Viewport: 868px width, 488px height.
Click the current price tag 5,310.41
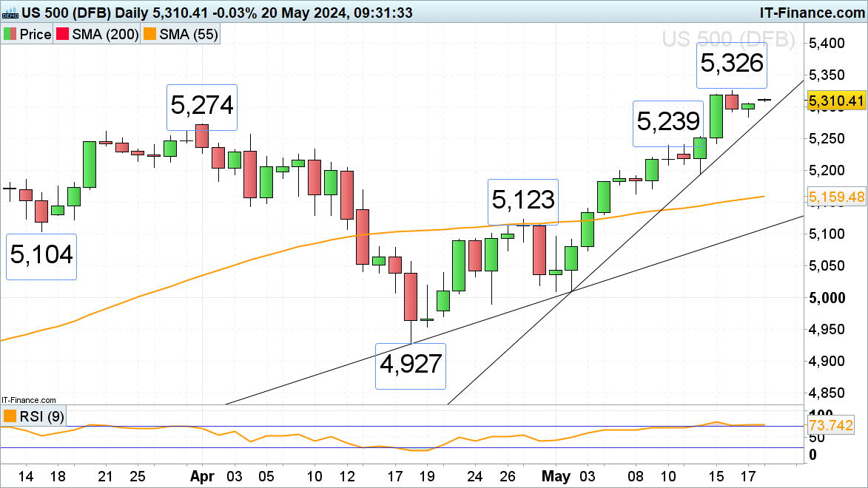[x=836, y=101]
